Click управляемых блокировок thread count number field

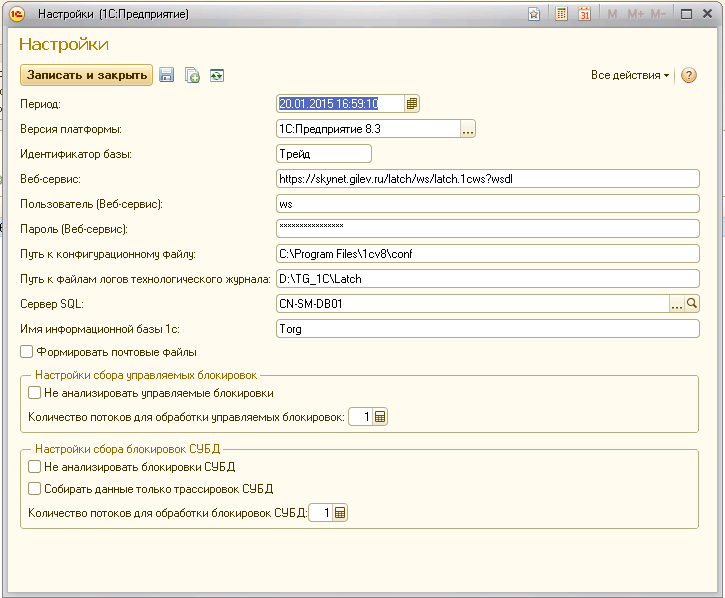361,417
